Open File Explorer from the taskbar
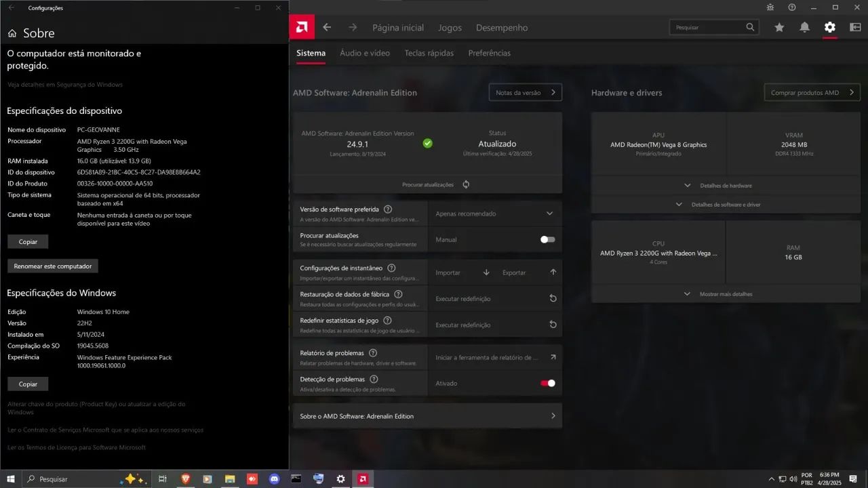Image resolution: width=868 pixels, height=488 pixels. 230,479
